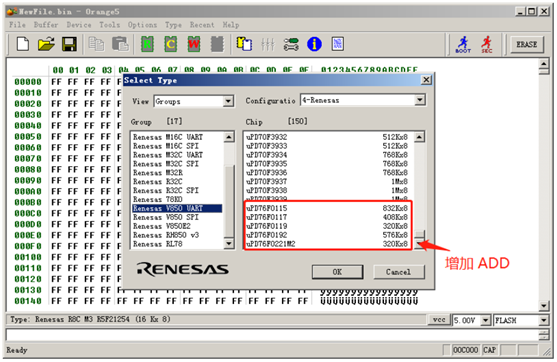Image resolution: width=557 pixels, height=362 pixels.
Task: Select group Renesas V850 UART
Action: [x=177, y=208]
